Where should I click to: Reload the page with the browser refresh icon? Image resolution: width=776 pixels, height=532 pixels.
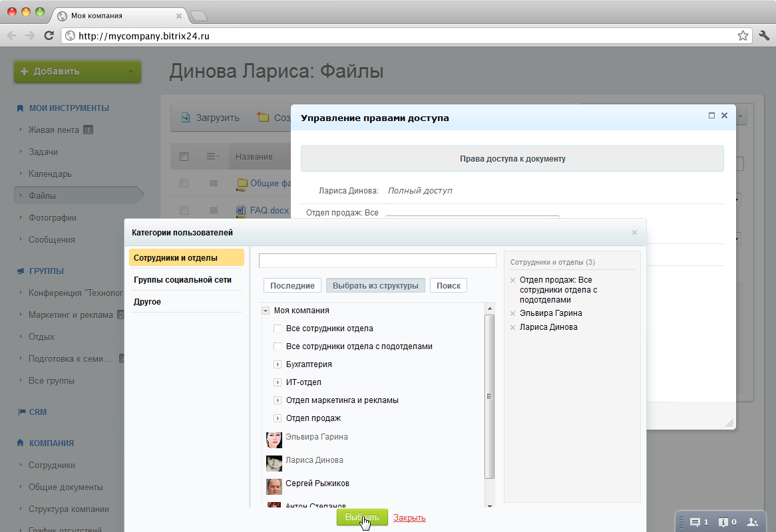pyautogui.click(x=49, y=36)
